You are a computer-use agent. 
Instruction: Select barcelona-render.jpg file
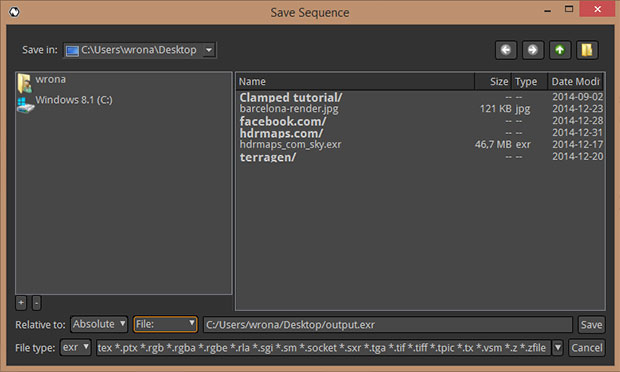[289, 109]
